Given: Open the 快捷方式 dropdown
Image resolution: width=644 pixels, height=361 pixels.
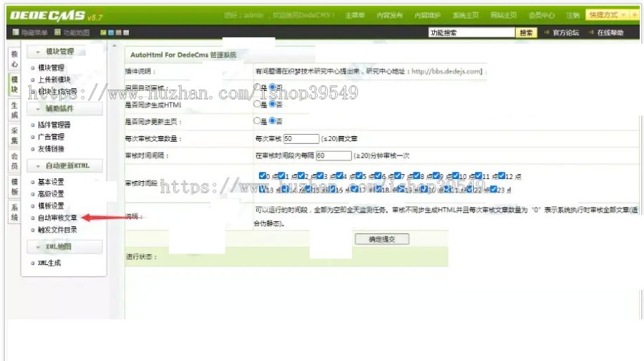Looking at the screenshot, I should [608, 15].
